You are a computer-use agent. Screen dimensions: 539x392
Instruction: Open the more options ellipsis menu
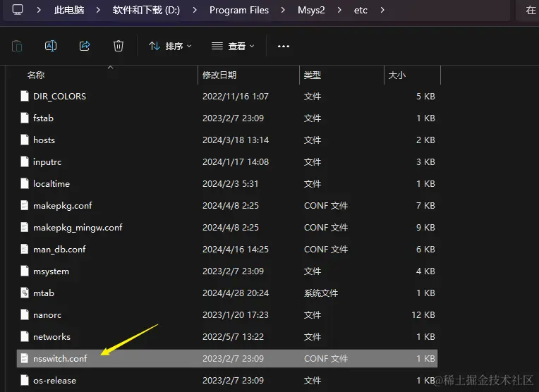tap(283, 46)
